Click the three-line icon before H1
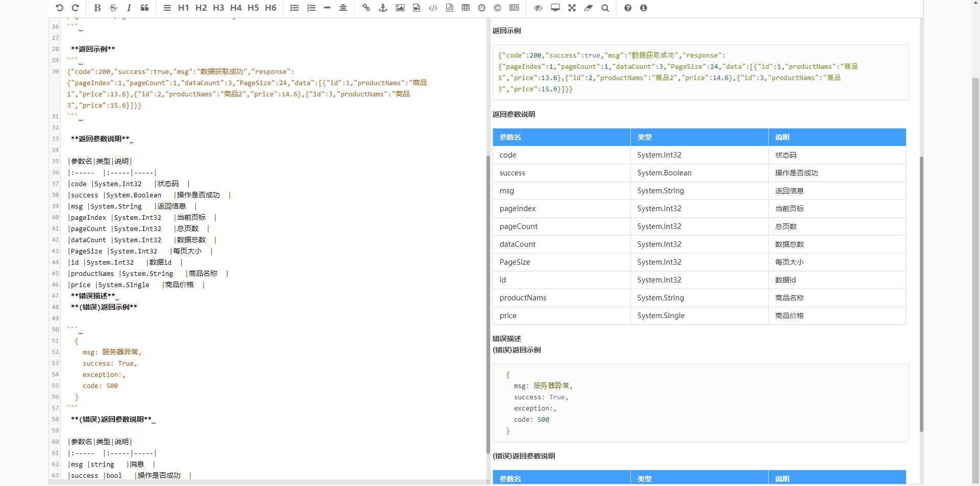 tap(167, 8)
